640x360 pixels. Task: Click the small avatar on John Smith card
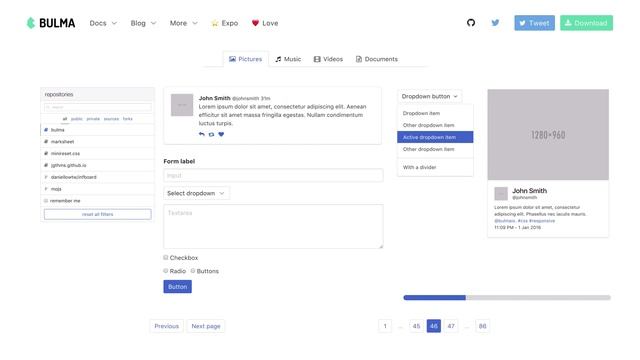coord(501,193)
